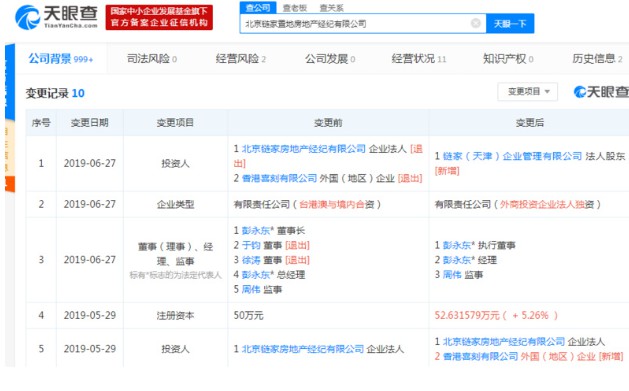Screen dimensions: 629x391
Task: Open the 司法风险 tab
Action: click(x=152, y=59)
